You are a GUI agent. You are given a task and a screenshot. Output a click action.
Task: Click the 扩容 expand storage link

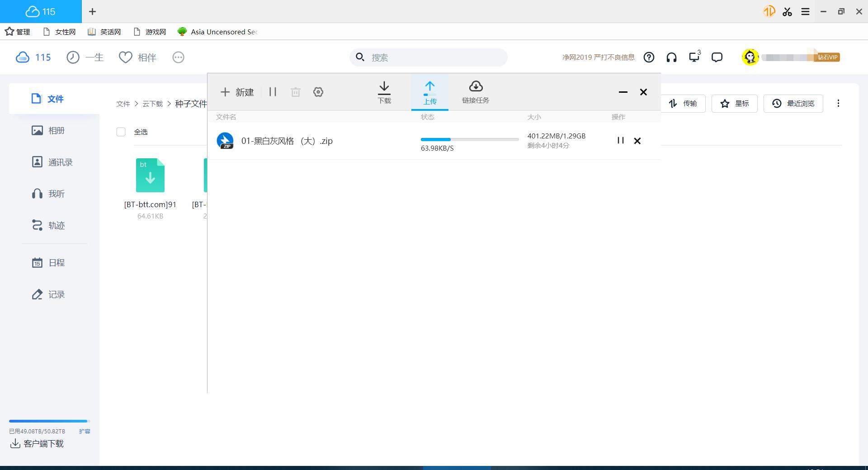click(x=85, y=431)
